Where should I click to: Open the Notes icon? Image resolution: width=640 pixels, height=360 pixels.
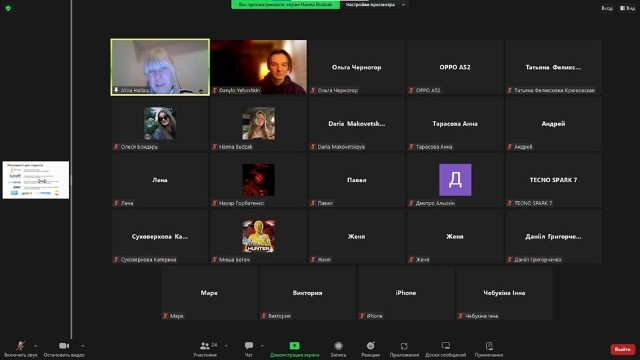tap(489, 346)
